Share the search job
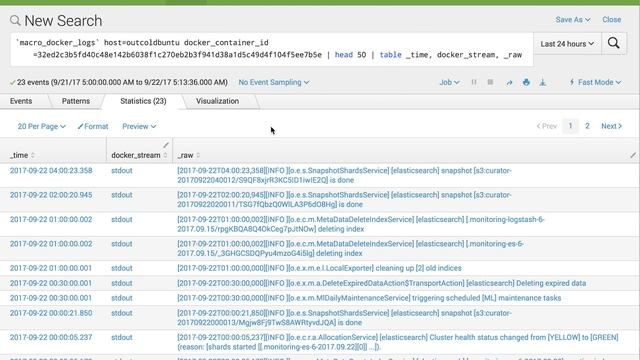Screen dimensions: 640x360 point(509,82)
